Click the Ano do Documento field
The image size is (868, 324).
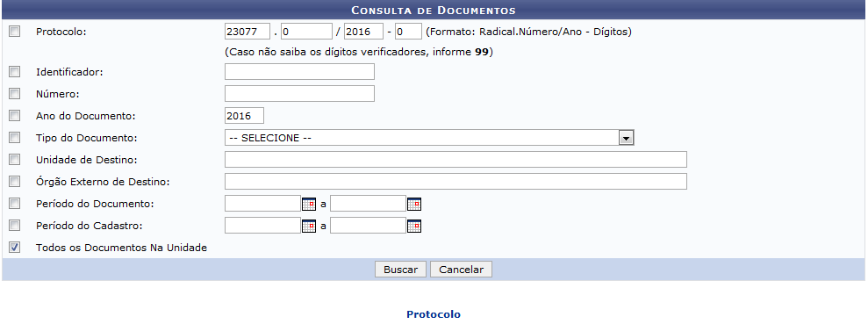coord(244,116)
